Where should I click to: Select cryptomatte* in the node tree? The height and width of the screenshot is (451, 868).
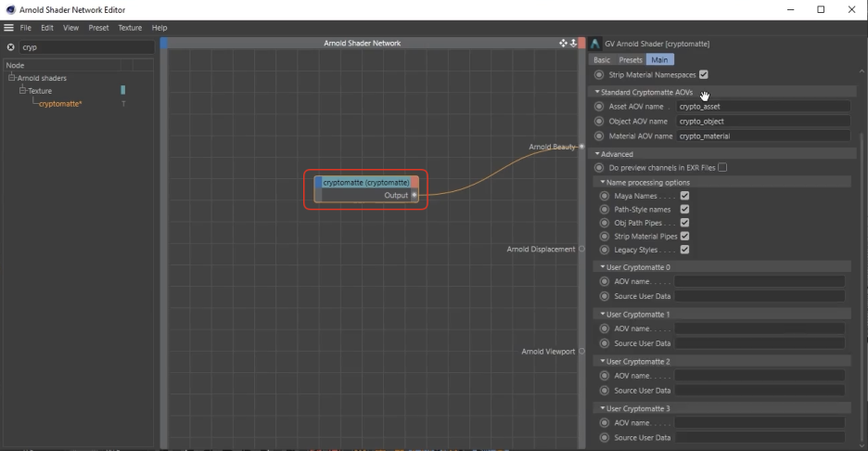60,104
